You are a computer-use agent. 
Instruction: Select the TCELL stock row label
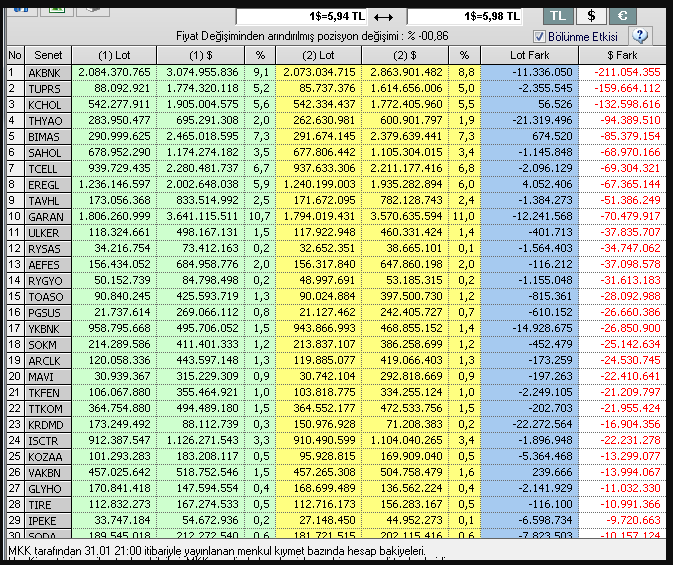coord(48,169)
